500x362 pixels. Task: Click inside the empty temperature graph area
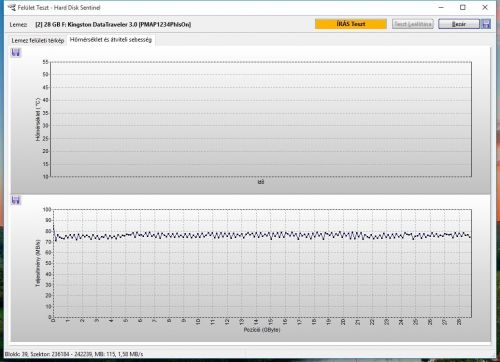[260, 119]
